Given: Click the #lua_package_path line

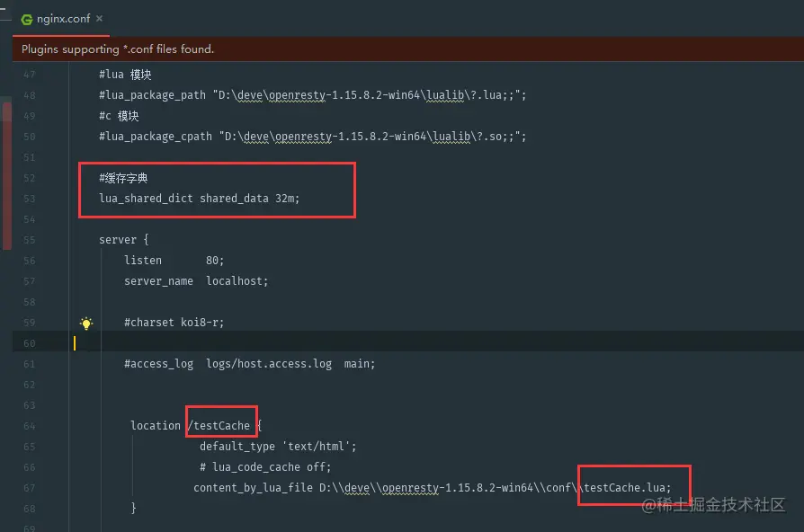Looking at the screenshot, I should (312, 95).
